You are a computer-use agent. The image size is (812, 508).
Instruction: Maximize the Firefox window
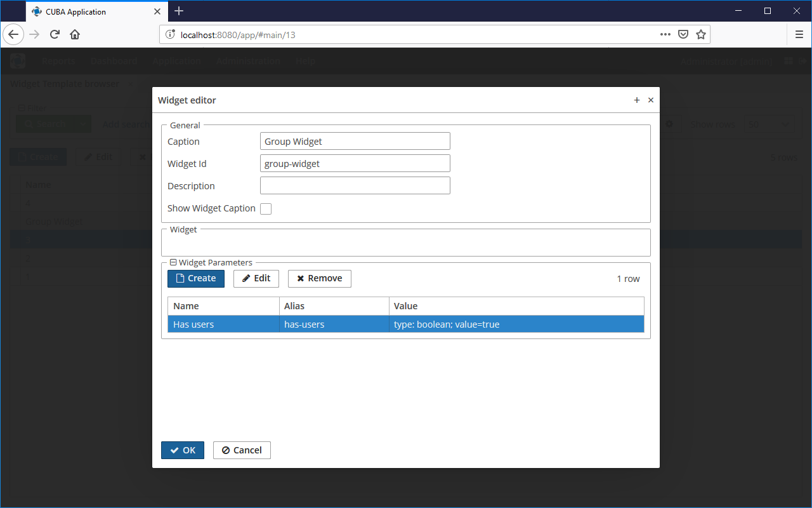tap(768, 11)
